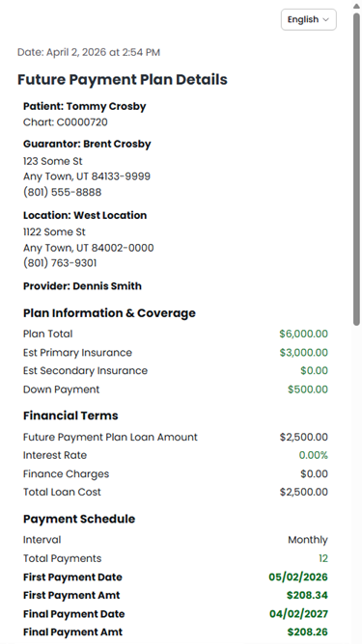362x644 pixels.
Task: Click the Location: West Location label
Action: coord(85,215)
